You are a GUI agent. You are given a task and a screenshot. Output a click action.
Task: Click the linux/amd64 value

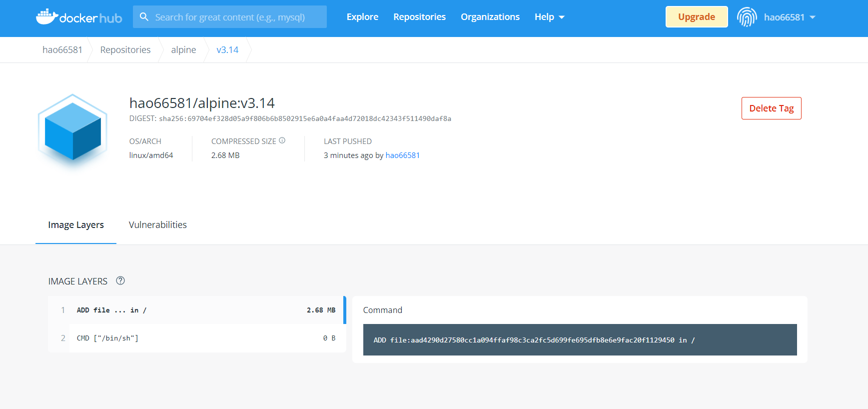pos(151,155)
